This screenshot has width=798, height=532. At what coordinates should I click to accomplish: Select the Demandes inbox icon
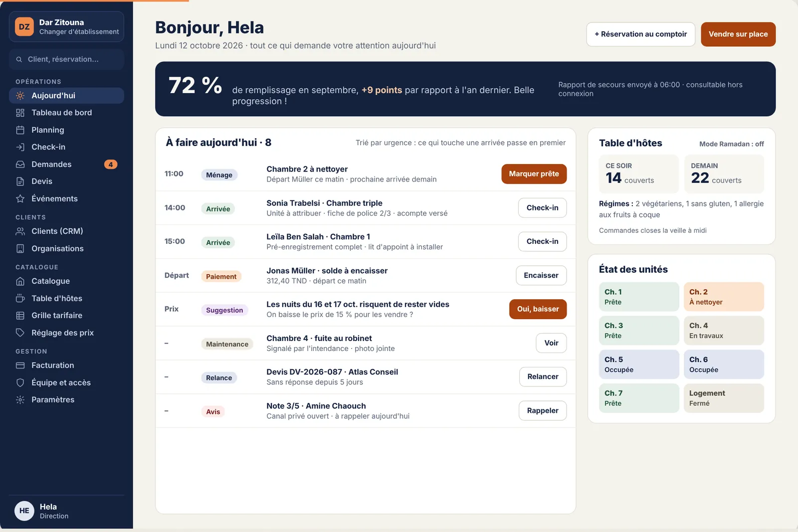pos(20,164)
